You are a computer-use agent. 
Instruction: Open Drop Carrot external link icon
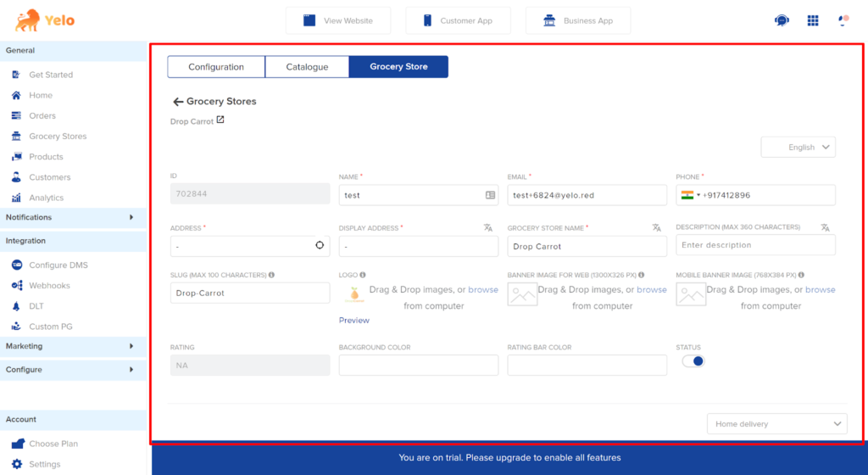(x=220, y=120)
